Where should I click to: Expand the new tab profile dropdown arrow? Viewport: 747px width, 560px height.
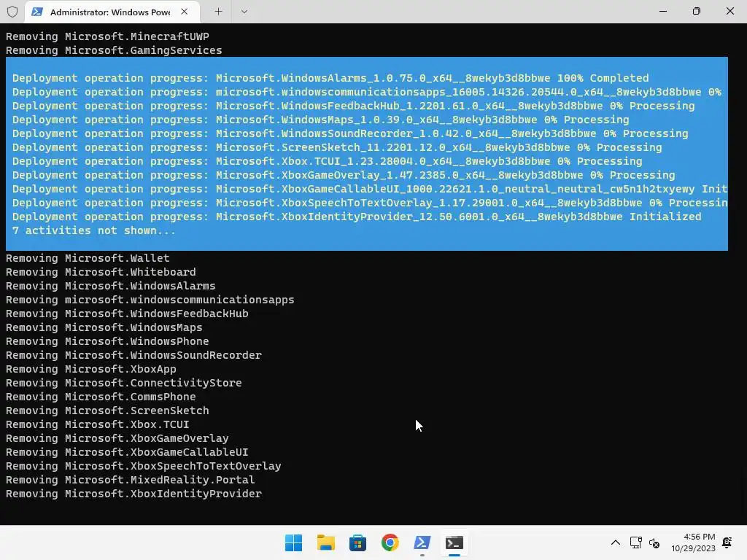tap(244, 12)
